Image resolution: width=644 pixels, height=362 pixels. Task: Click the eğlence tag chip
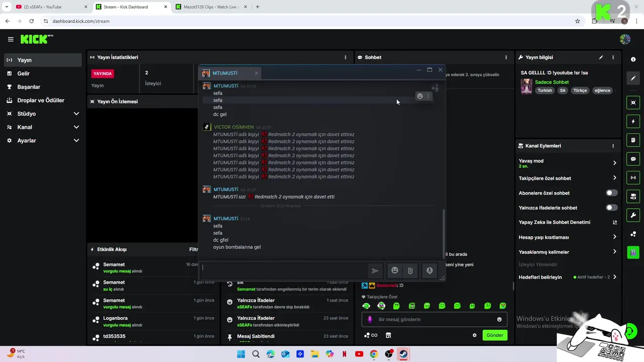pos(602,90)
